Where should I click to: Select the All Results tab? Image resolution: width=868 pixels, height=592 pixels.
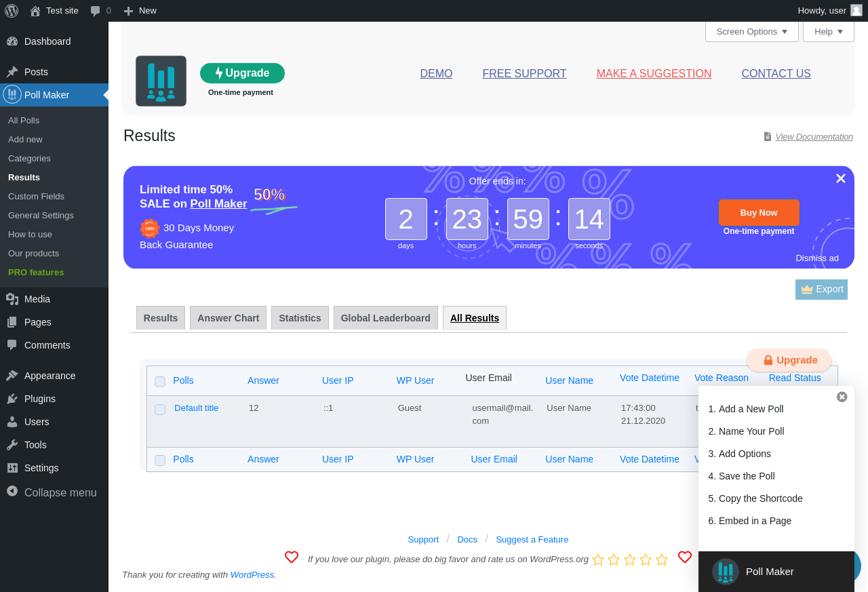[x=475, y=318]
